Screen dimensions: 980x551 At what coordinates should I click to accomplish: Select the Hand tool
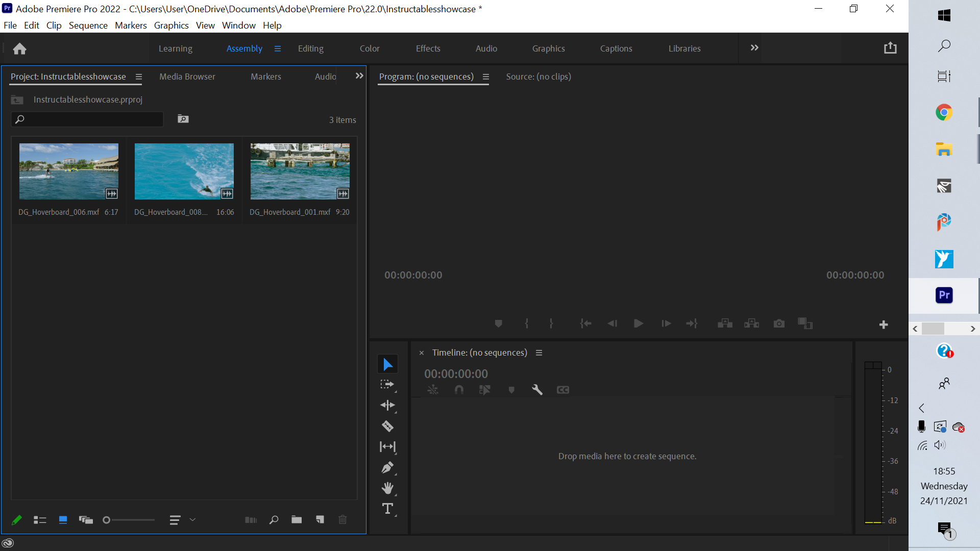387,488
